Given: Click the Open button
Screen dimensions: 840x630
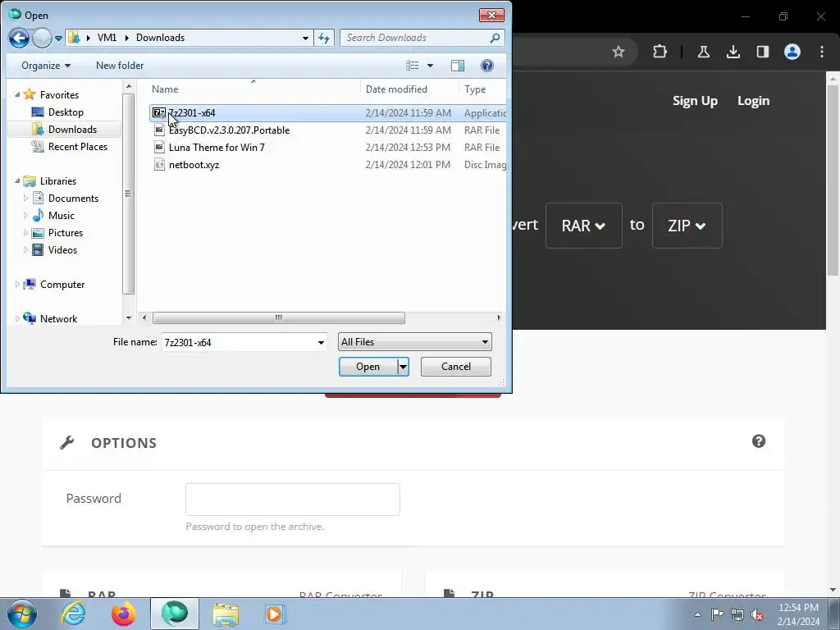Looking at the screenshot, I should (x=368, y=367).
